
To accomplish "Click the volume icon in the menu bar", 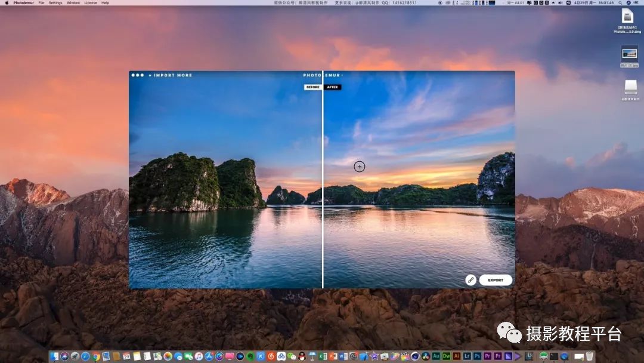I will pyautogui.click(x=560, y=3).
